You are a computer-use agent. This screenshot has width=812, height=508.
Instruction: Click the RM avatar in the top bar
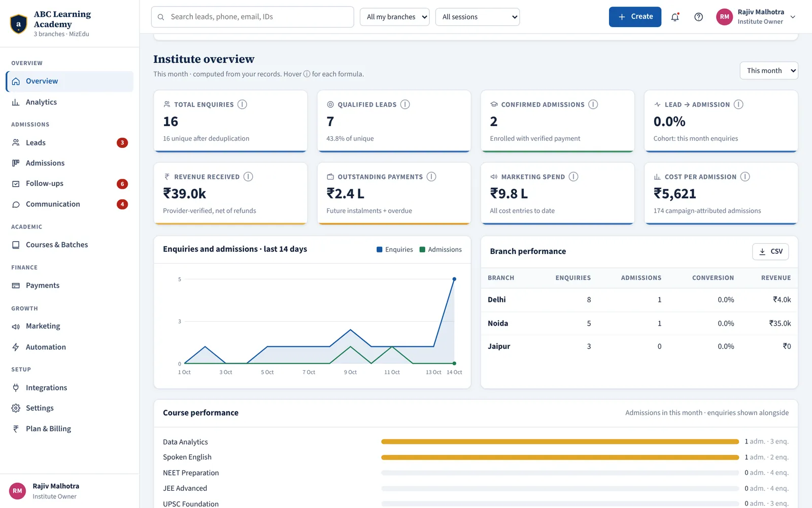pyautogui.click(x=725, y=17)
